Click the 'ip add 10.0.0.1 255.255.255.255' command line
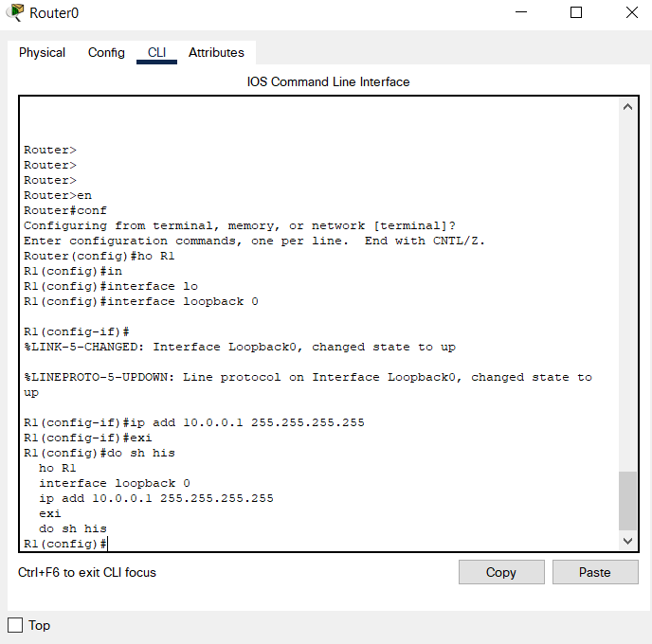 click(193, 422)
